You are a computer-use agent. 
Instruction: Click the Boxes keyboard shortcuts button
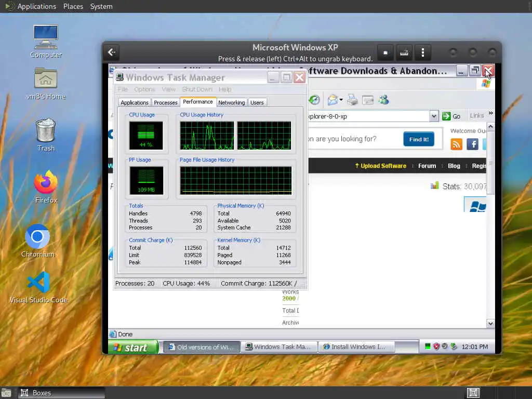pos(404,52)
